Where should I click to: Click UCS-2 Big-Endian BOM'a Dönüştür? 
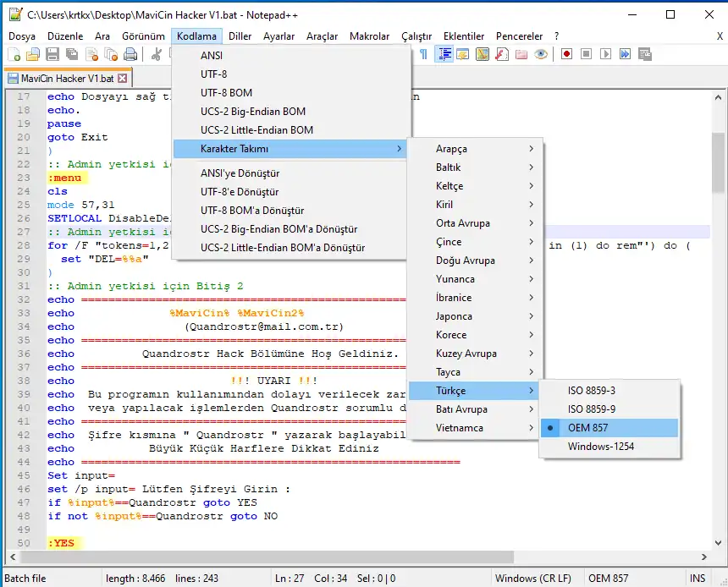(290, 229)
